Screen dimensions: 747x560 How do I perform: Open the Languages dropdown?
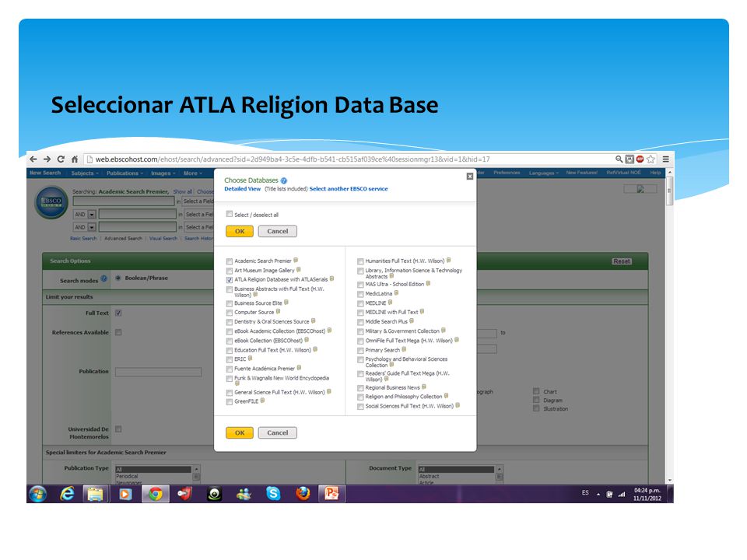pos(544,173)
